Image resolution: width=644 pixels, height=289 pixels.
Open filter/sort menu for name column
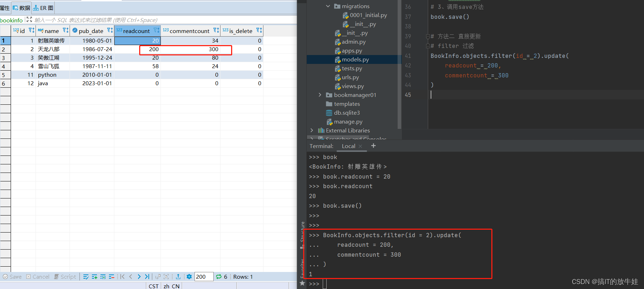pos(65,30)
